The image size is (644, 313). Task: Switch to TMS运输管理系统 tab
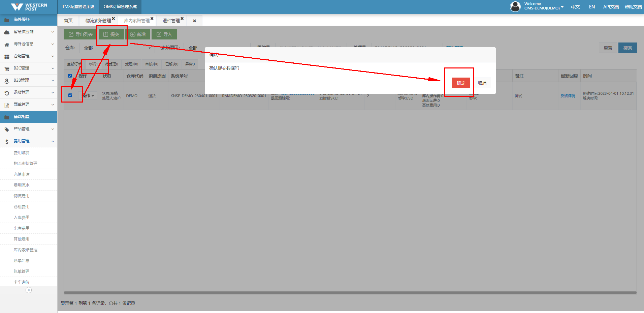tap(78, 7)
